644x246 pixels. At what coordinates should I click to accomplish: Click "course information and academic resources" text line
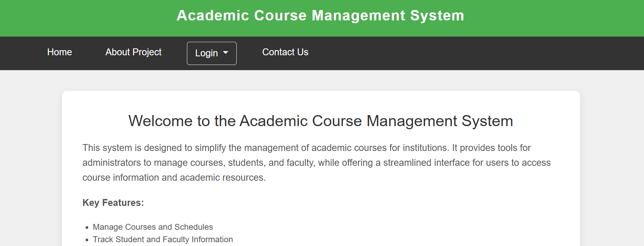click(x=174, y=178)
